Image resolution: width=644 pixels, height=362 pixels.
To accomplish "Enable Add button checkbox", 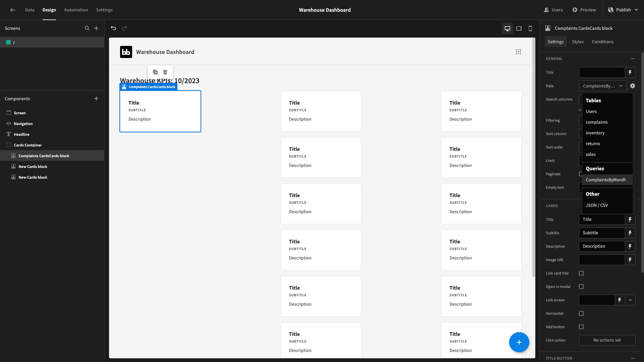I will pyautogui.click(x=581, y=327).
